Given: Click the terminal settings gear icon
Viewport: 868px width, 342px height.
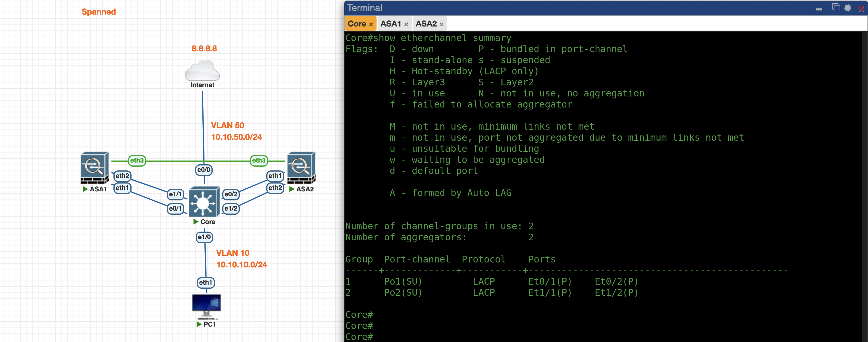Looking at the screenshot, I should click(848, 8).
